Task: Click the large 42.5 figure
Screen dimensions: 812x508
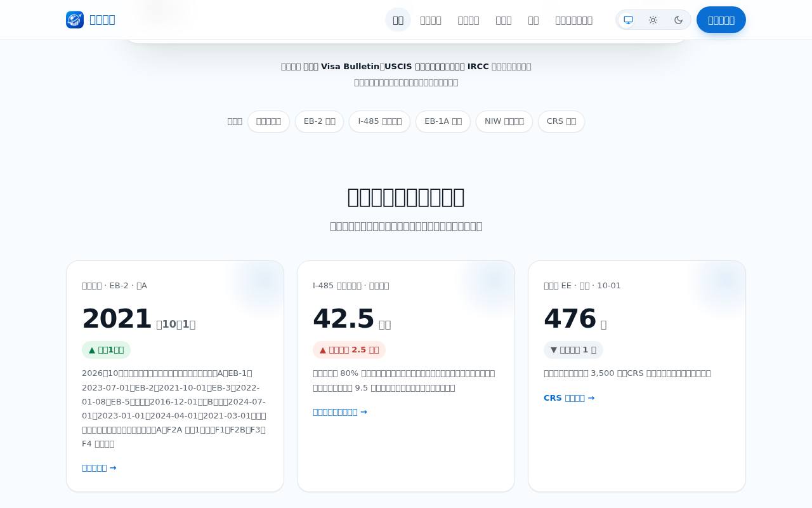Action: click(344, 319)
